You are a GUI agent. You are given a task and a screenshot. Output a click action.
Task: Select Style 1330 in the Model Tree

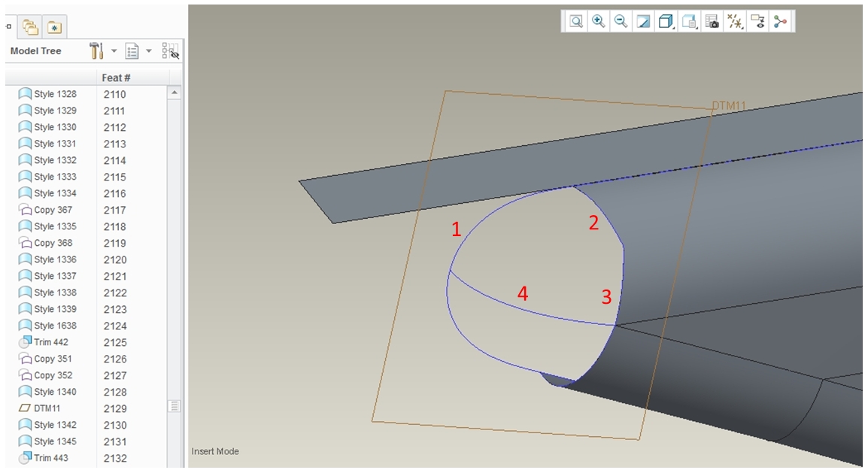[x=47, y=127]
